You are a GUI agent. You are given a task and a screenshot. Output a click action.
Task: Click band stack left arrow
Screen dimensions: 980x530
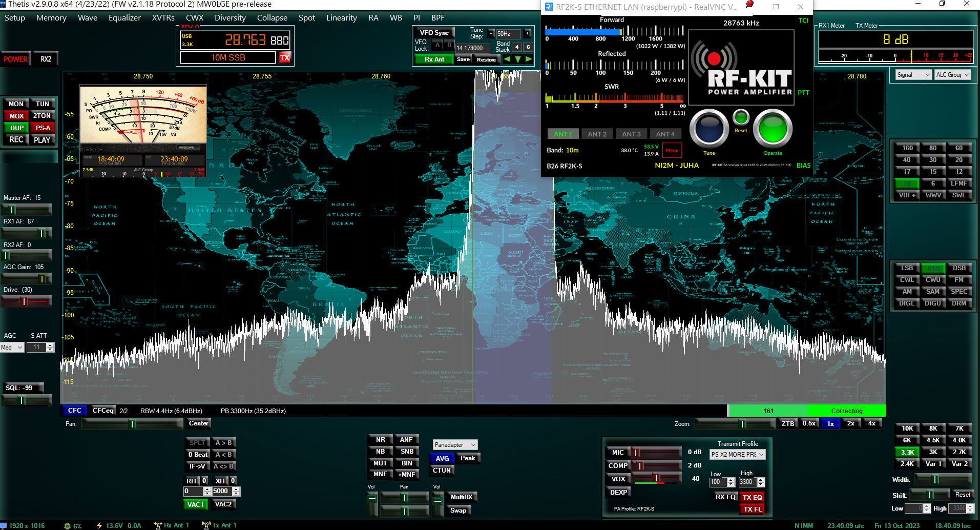click(507, 59)
